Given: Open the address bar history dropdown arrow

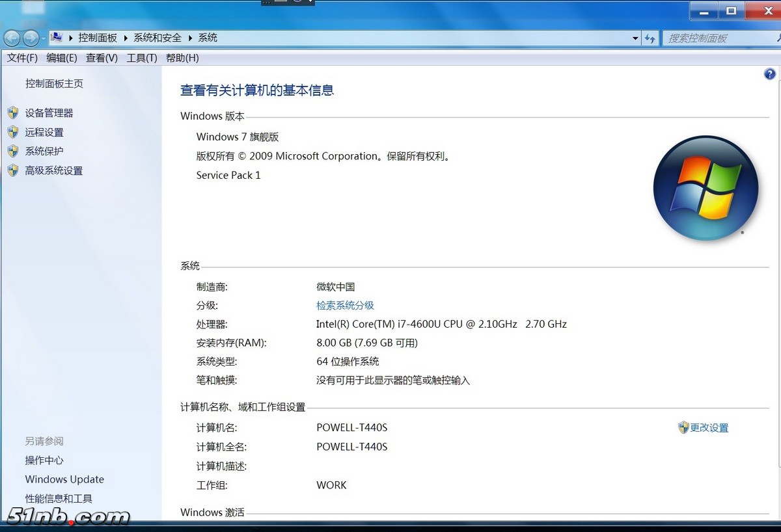Looking at the screenshot, I should [635, 38].
